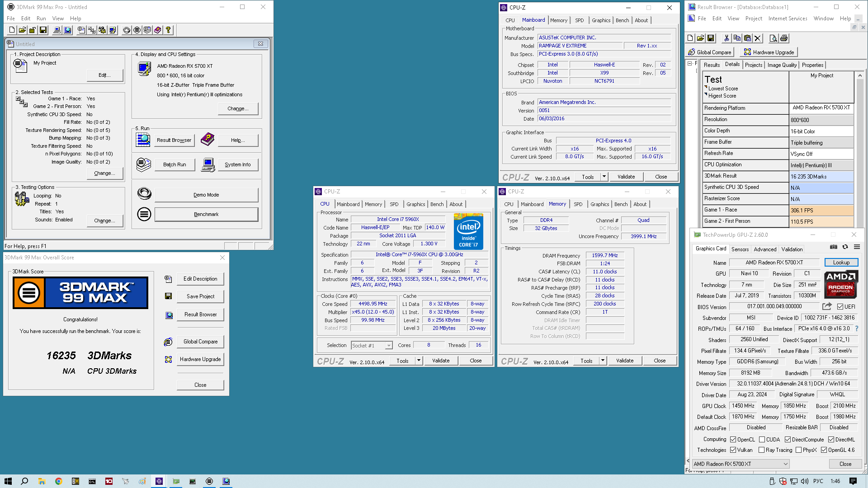Toggle UEFI checkbox in GPU-Z
The image size is (868, 488).
point(840,307)
